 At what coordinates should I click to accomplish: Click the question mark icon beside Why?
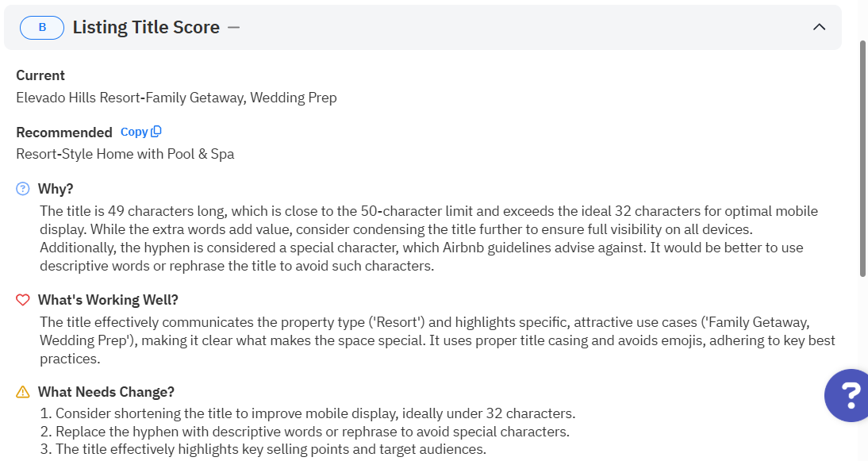click(x=23, y=189)
